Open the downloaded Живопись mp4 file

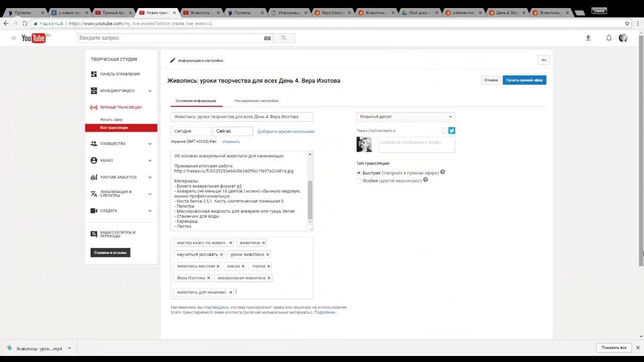(x=34, y=348)
